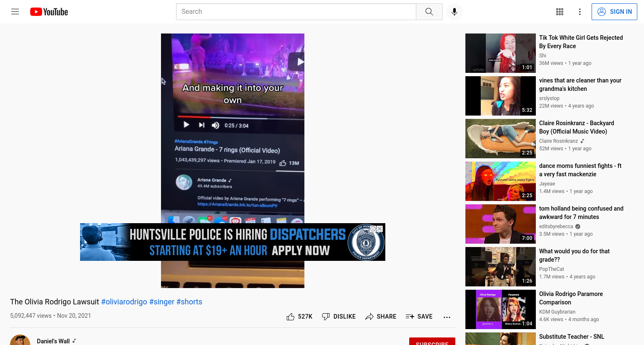Screen dimensions: 644x345
Task: Click the #shorts hashtag link
Action: point(189,302)
